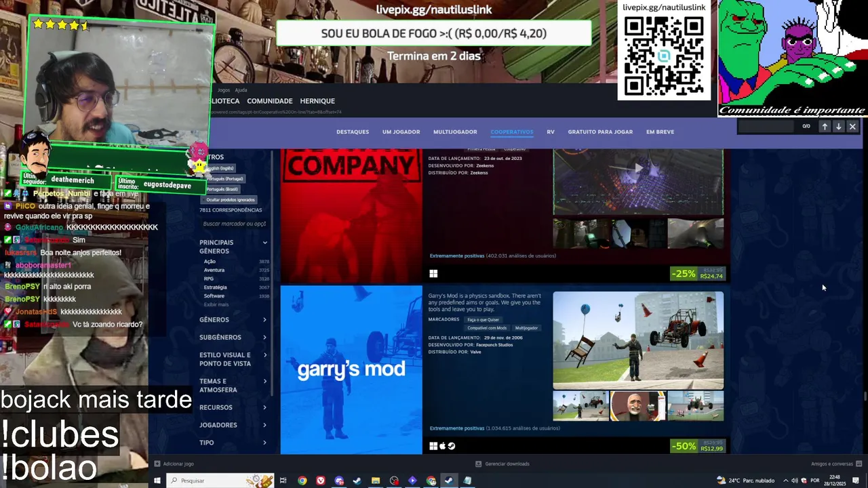Click the Gerenciar downloads icon

pyautogui.click(x=478, y=464)
